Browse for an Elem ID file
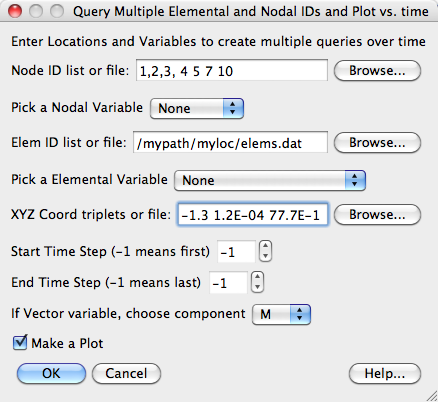The image size is (438, 402). [377, 143]
